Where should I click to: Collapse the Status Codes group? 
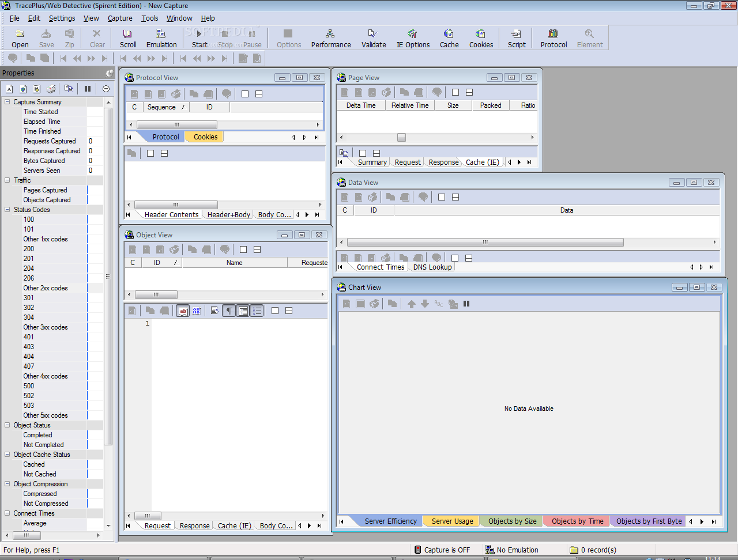tap(7, 210)
